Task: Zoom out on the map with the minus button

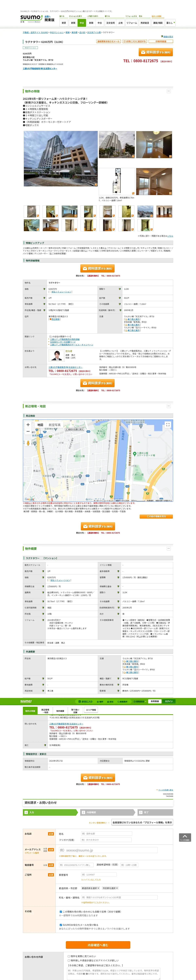Action: tap(28, 431)
